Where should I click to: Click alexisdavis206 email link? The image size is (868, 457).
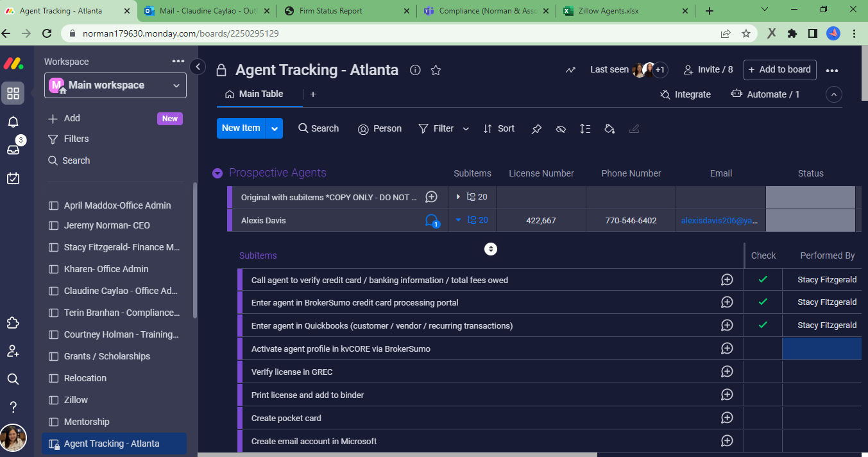719,220
